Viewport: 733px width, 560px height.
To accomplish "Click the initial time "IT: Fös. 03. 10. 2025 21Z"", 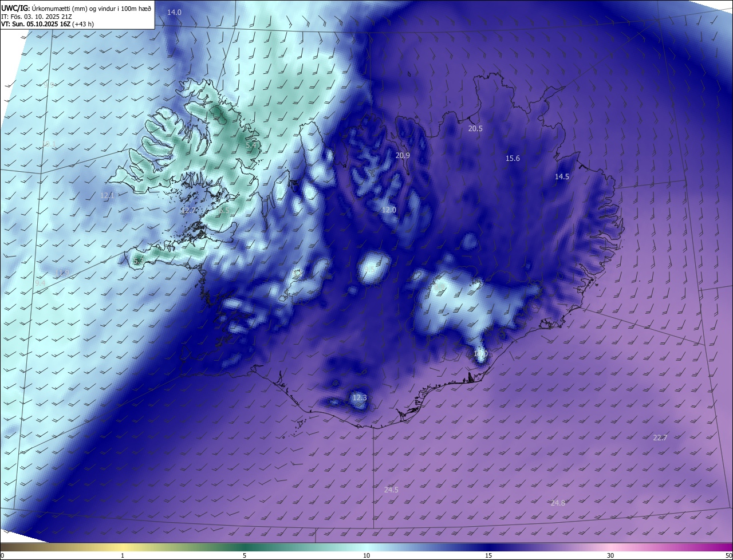I will [36, 17].
